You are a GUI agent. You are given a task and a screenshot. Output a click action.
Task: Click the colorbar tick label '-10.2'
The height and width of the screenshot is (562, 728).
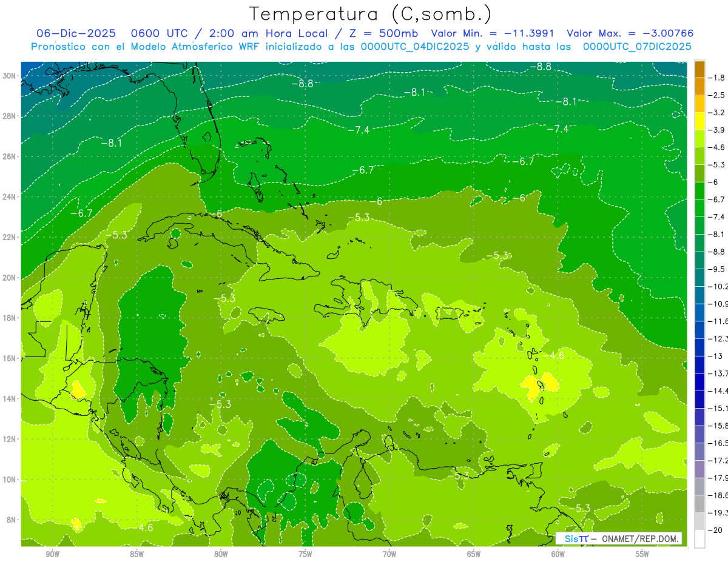pos(718,286)
